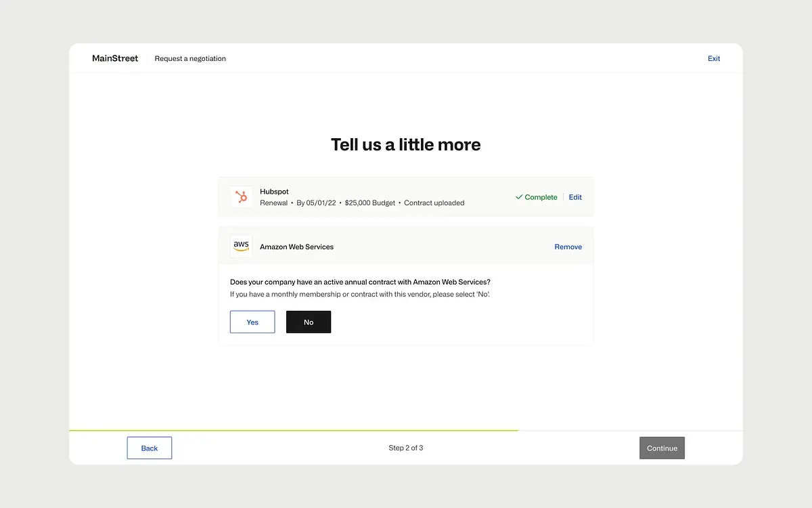The height and width of the screenshot is (508, 812).
Task: Click the Back button
Action: 149,448
